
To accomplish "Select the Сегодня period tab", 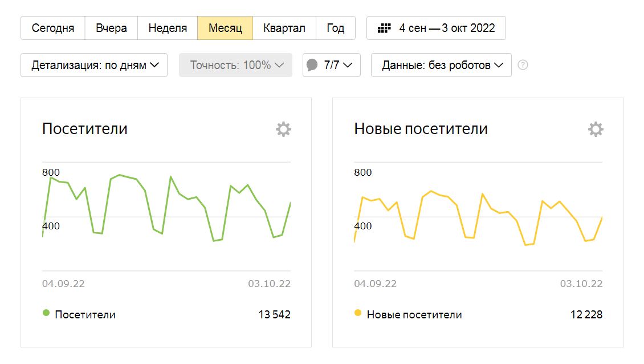I will [53, 28].
